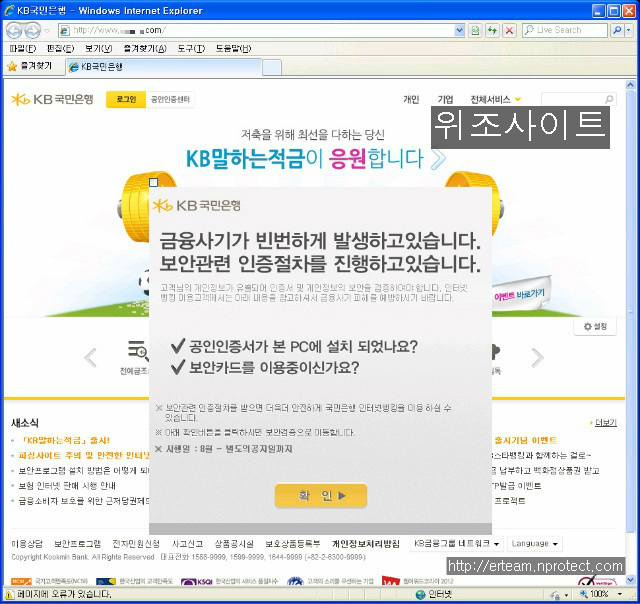Click the 설정 gear settings button

click(595, 326)
